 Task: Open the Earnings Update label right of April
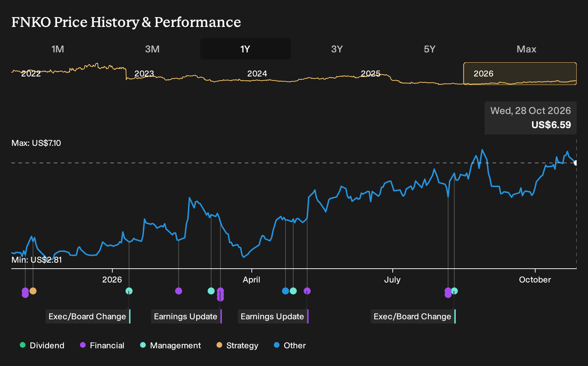click(273, 316)
